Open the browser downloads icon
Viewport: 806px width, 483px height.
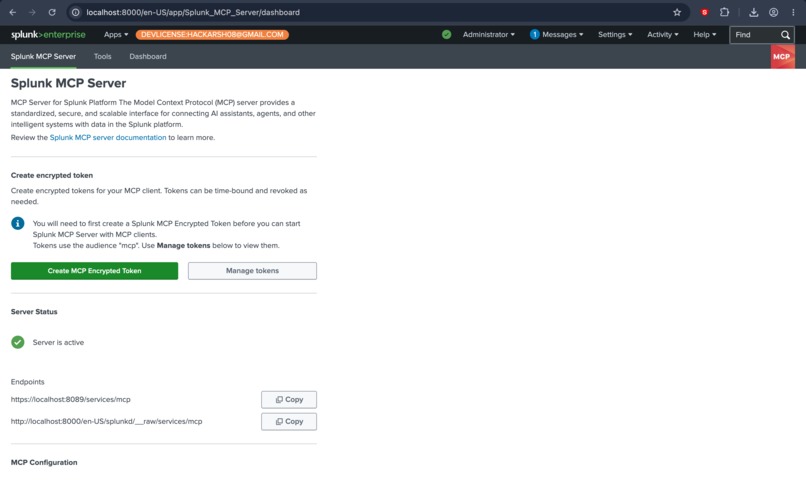click(x=754, y=12)
